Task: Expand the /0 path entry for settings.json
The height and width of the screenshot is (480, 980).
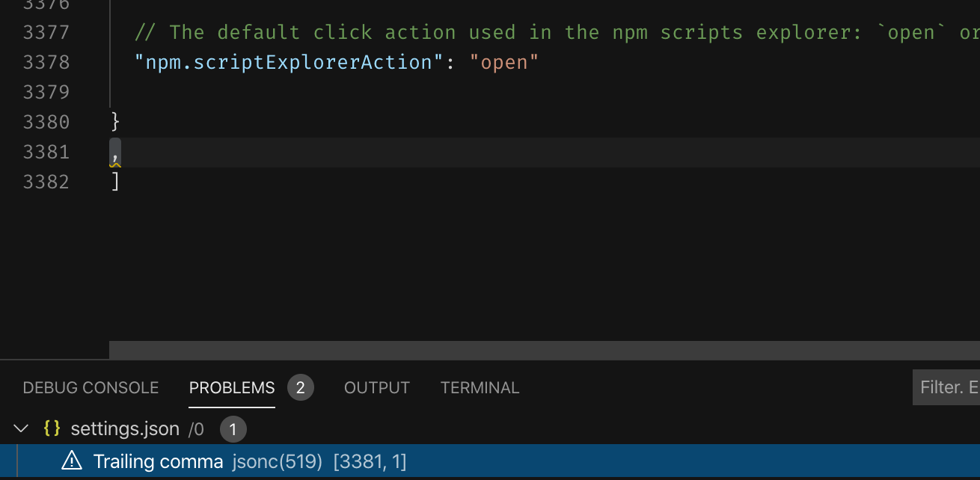Action: pos(195,428)
